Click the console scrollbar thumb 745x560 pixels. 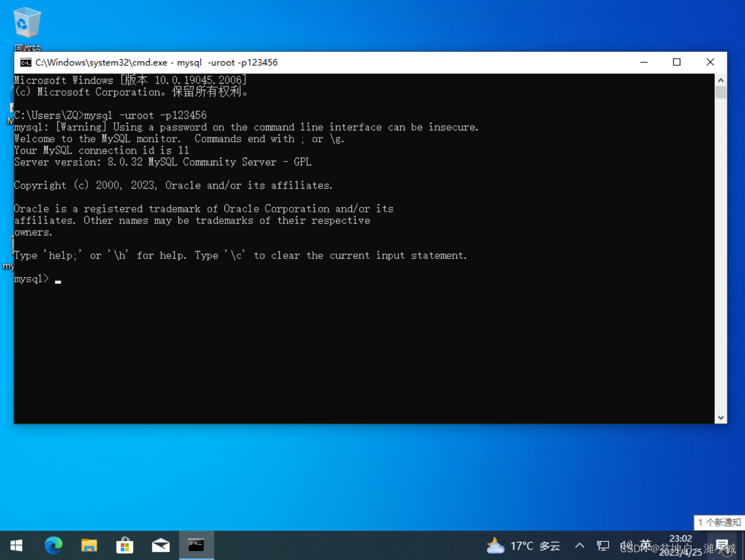[x=721, y=93]
